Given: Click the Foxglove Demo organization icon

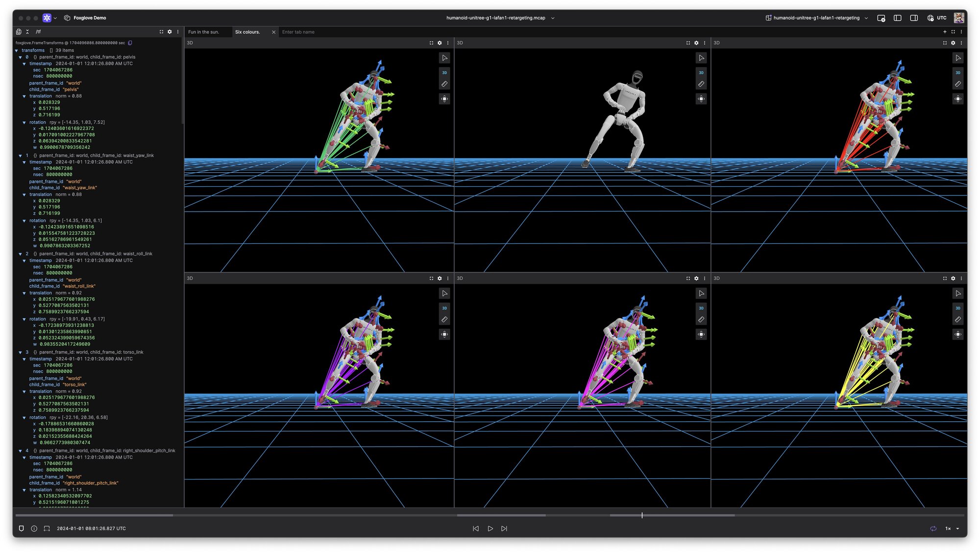Looking at the screenshot, I should click(67, 18).
